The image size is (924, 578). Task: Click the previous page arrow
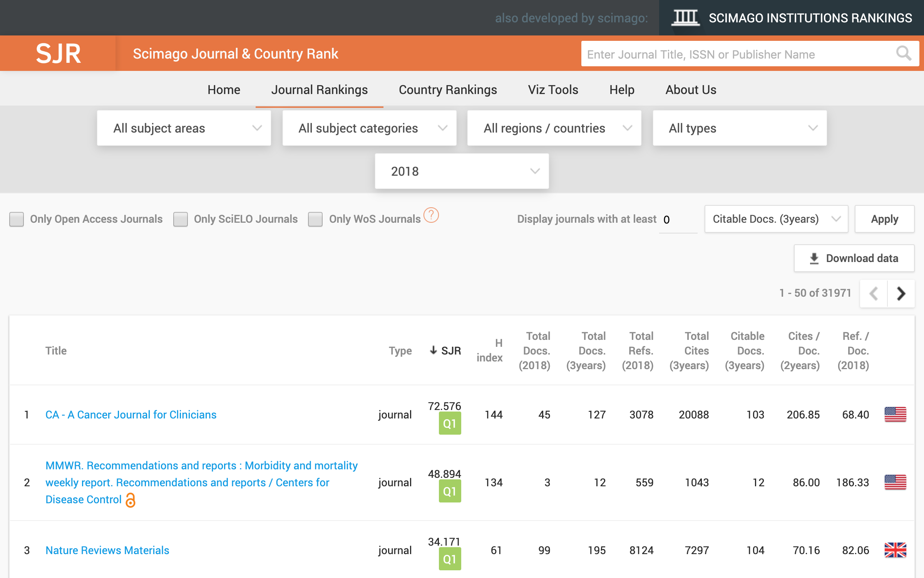pos(874,294)
